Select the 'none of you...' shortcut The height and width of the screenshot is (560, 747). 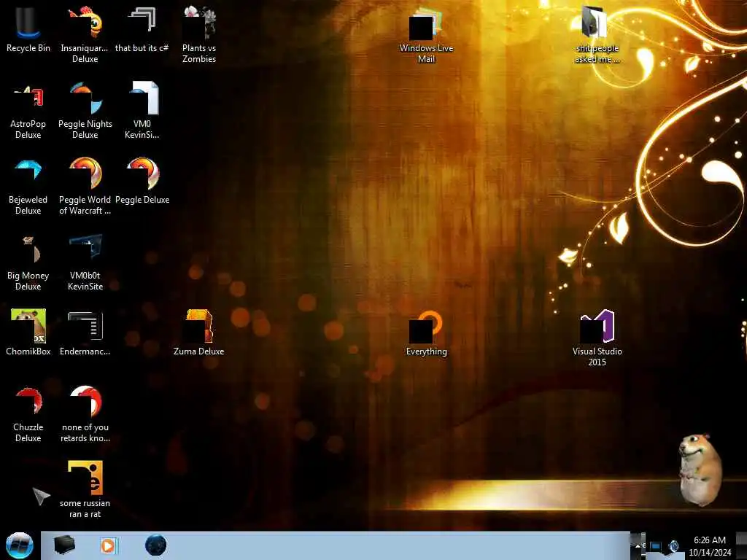coord(85,414)
